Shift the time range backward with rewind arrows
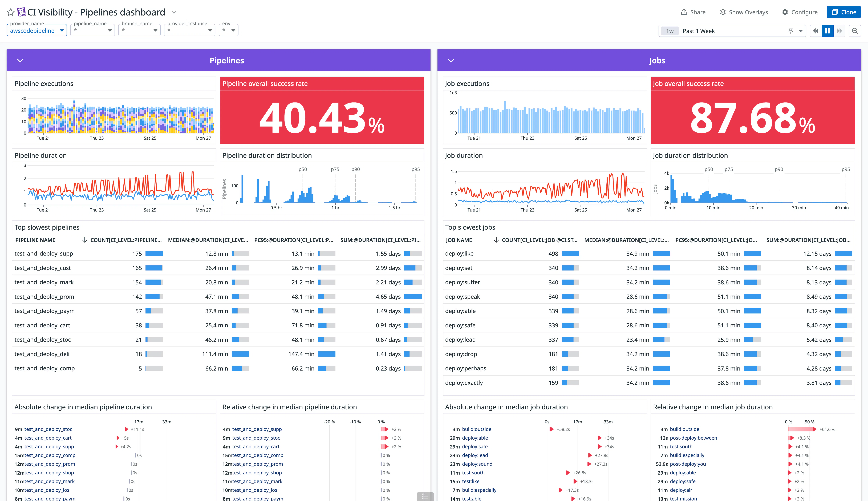Screen dimensions: 868x501 (x=815, y=31)
